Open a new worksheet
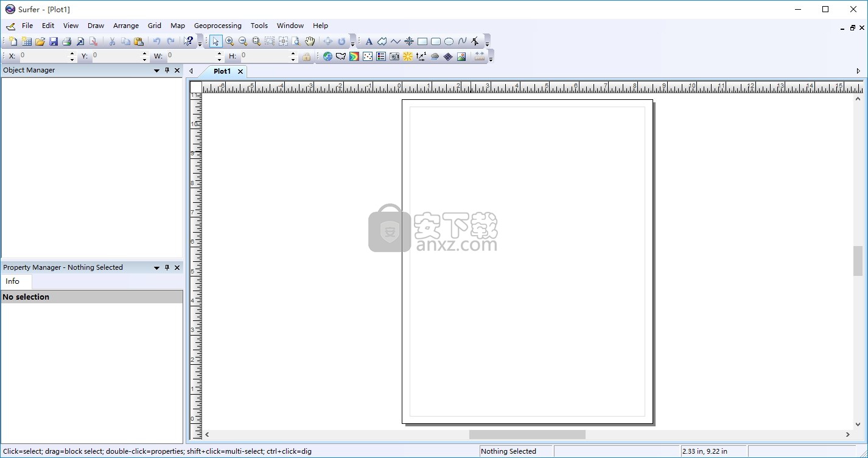The image size is (868, 458). tap(27, 41)
